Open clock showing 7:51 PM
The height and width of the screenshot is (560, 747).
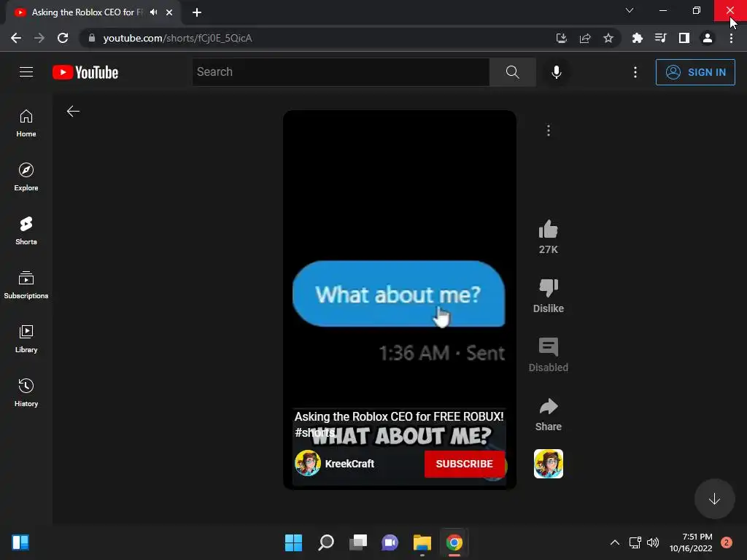691,542
